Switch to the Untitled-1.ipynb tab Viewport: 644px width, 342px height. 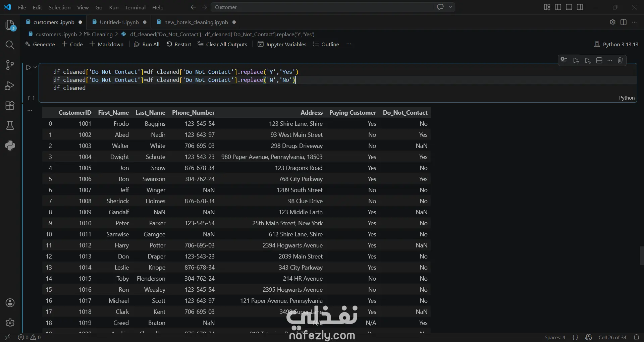(119, 22)
